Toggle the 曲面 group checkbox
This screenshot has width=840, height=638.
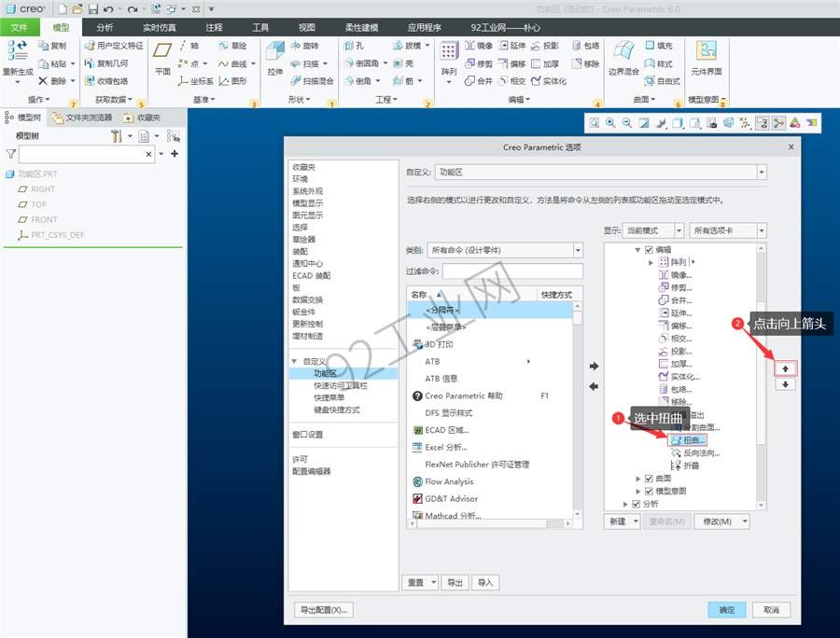649,478
